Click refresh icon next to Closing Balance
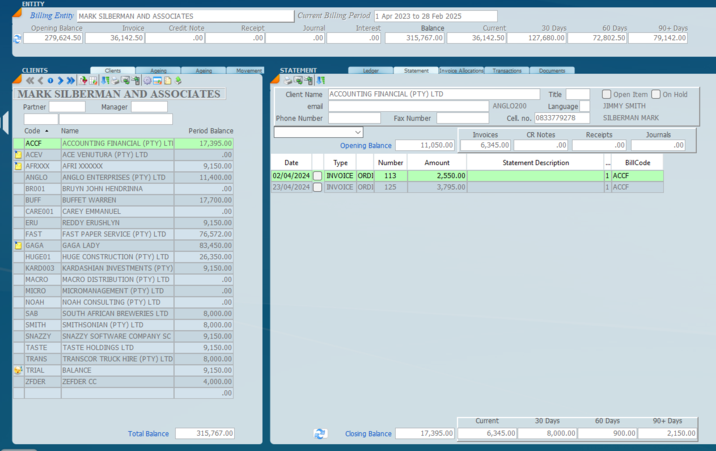This screenshot has height=451, width=716. coord(320,434)
